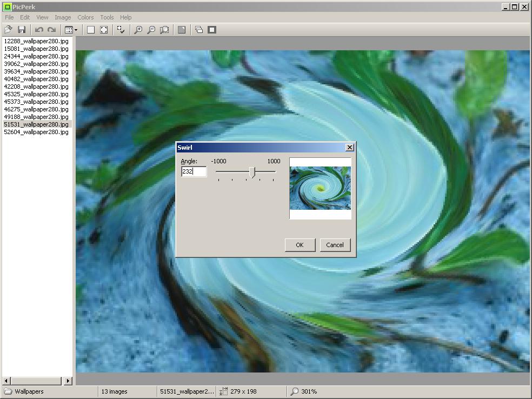This screenshot has height=399, width=532.
Task: Click the 13 images status text
Action: coord(114,391)
